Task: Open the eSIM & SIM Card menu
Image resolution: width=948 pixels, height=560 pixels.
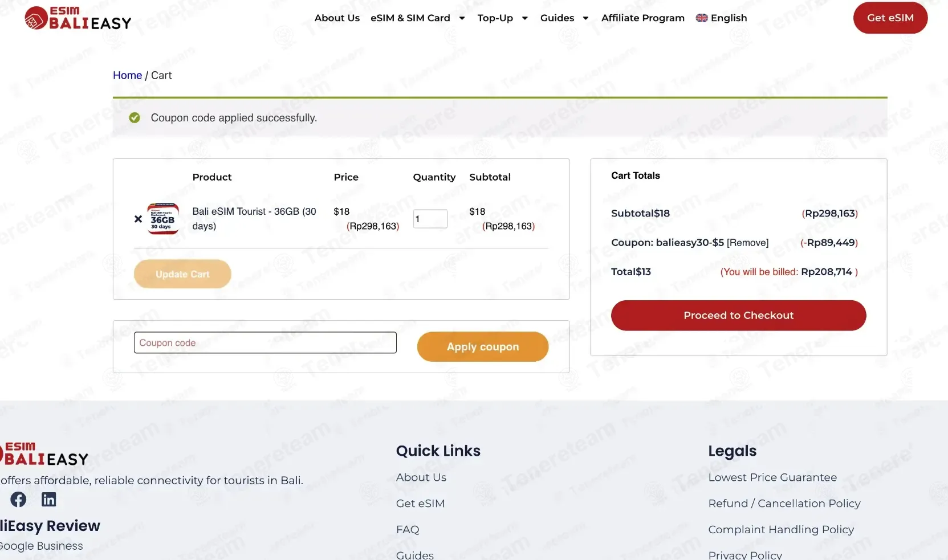Action: pyautogui.click(x=410, y=18)
